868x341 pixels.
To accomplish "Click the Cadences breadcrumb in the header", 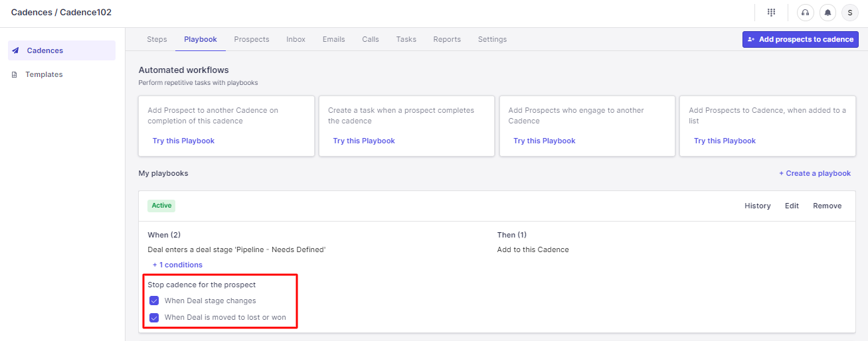I will coord(31,13).
